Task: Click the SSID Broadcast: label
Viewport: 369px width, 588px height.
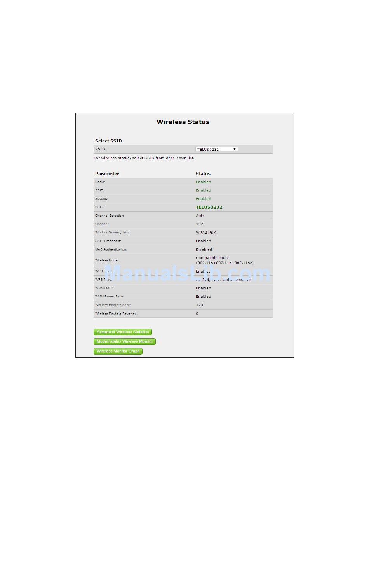Action: pyautogui.click(x=108, y=241)
